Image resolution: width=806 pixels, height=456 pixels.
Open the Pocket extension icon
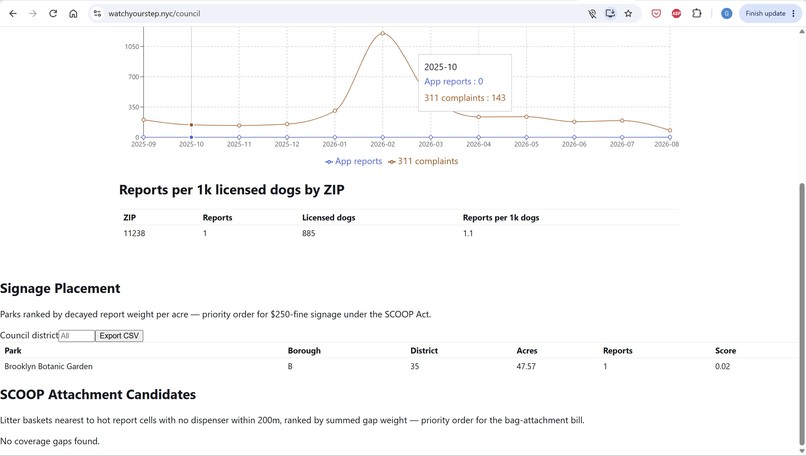pos(656,14)
